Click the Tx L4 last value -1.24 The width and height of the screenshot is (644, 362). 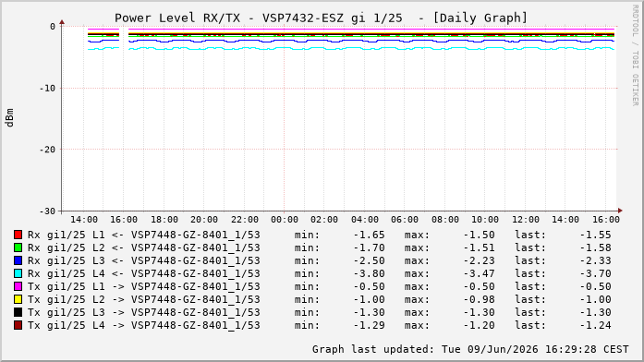pyautogui.click(x=596, y=325)
